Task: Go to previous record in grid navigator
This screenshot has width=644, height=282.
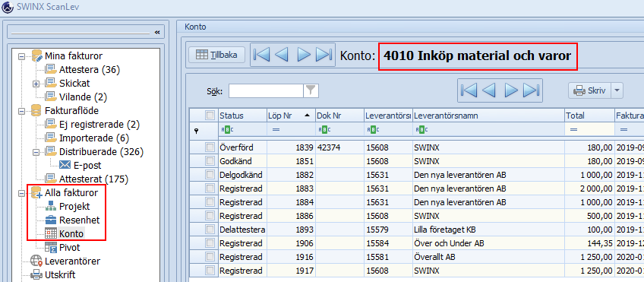Action: (489, 90)
